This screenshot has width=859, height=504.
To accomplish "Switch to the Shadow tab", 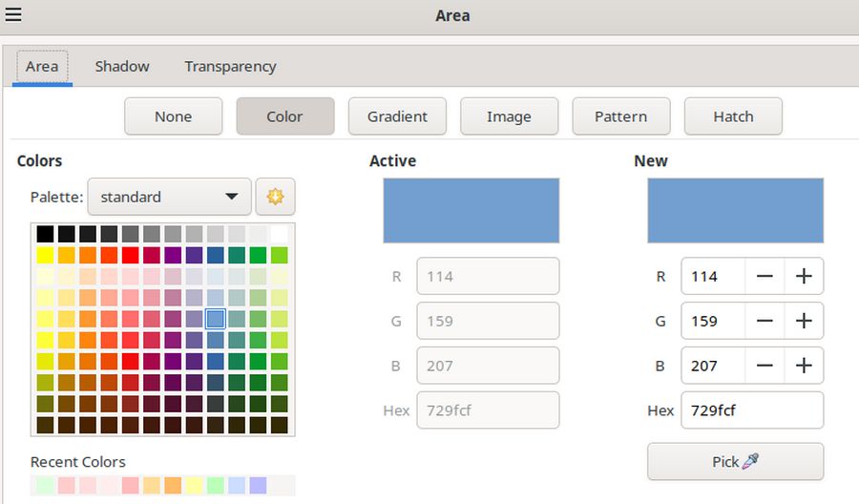I will (122, 67).
